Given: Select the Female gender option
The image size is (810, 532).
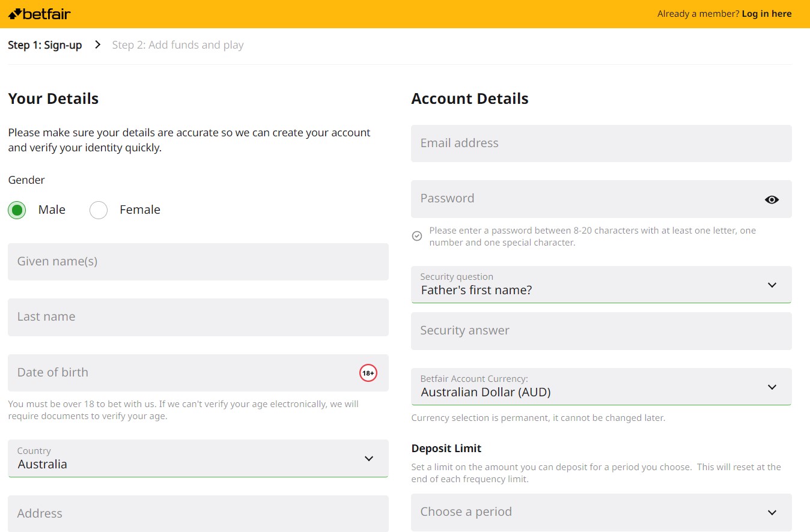Looking at the screenshot, I should click(99, 210).
